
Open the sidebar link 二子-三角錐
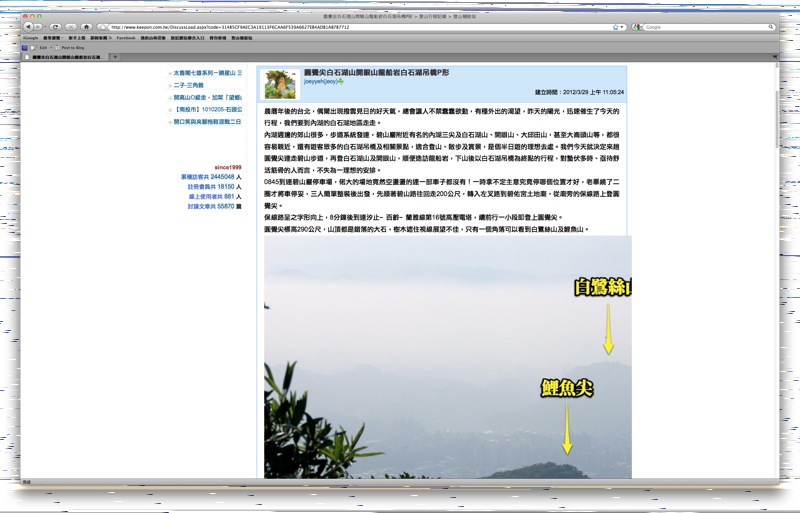[x=188, y=85]
